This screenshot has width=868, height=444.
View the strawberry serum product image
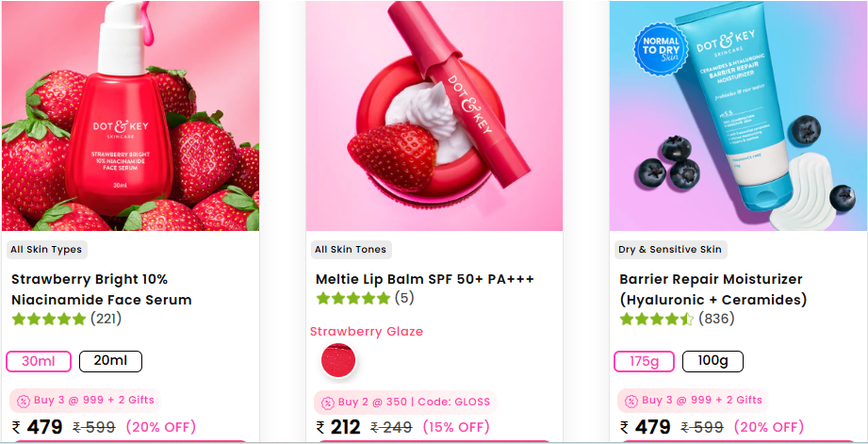point(130,116)
